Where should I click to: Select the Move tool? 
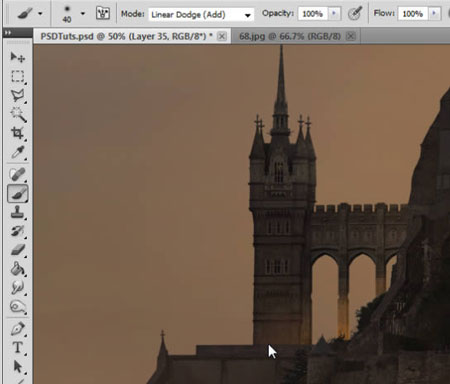point(17,57)
